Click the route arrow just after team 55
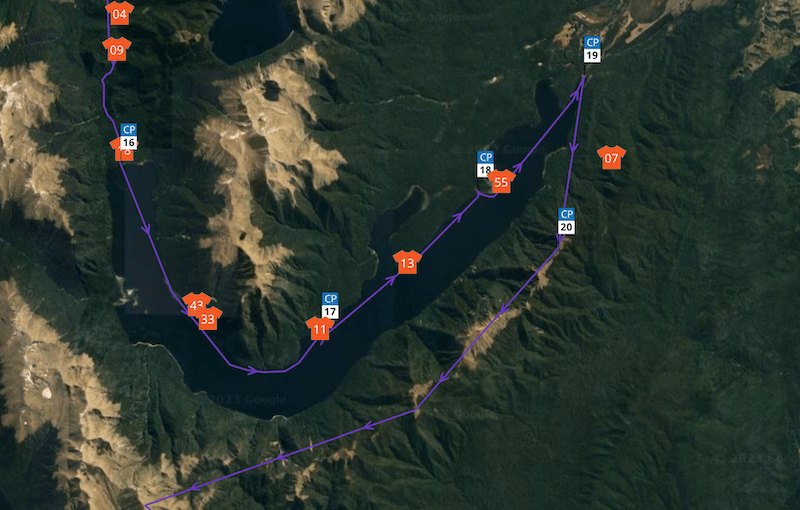Viewport: 800px width, 510px height. [x=517, y=167]
